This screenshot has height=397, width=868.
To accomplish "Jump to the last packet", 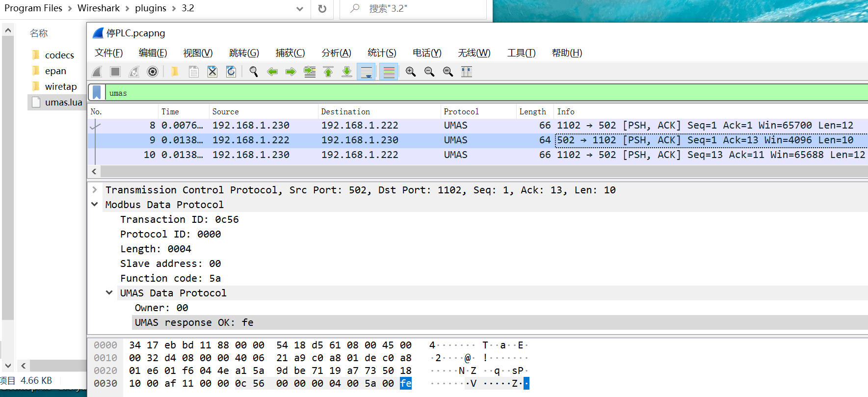I will pos(347,72).
